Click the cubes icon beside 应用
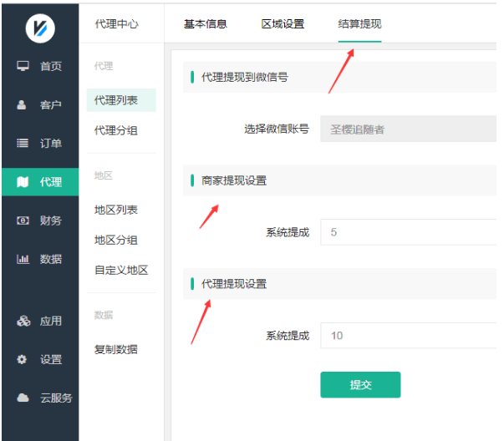The image size is (504, 441). pos(23,321)
